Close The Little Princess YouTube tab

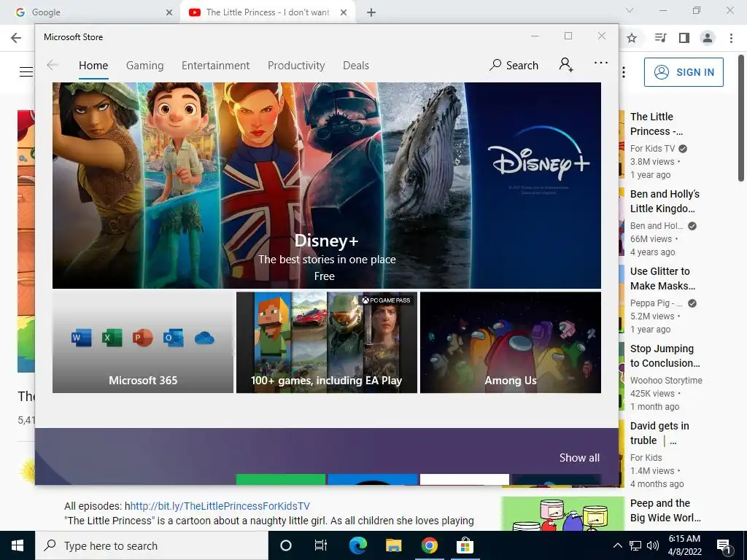tap(344, 12)
